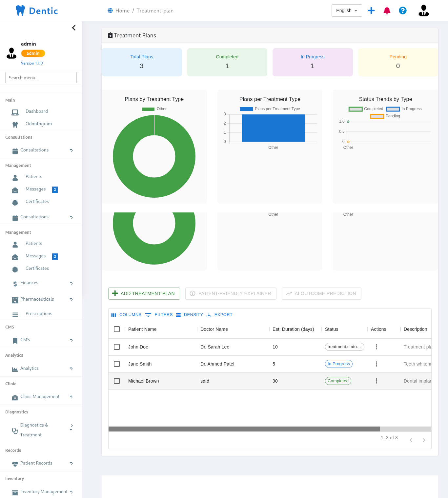Open actions menu for Michael Brown row

(x=377, y=381)
